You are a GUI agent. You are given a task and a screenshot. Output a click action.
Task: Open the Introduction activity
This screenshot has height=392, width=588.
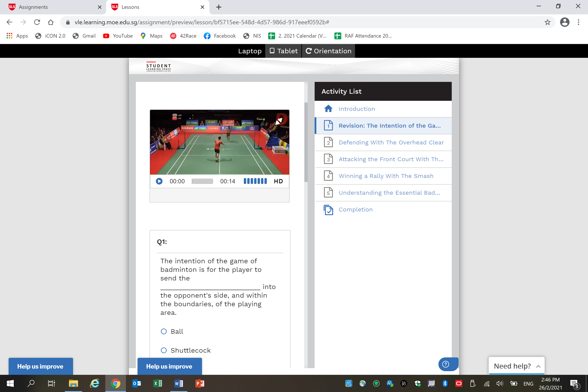383,109
